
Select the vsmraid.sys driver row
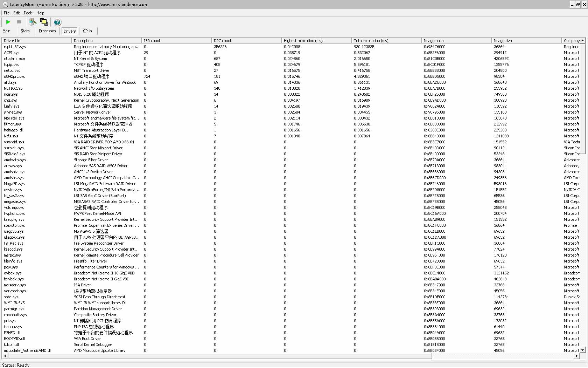(x=291, y=142)
